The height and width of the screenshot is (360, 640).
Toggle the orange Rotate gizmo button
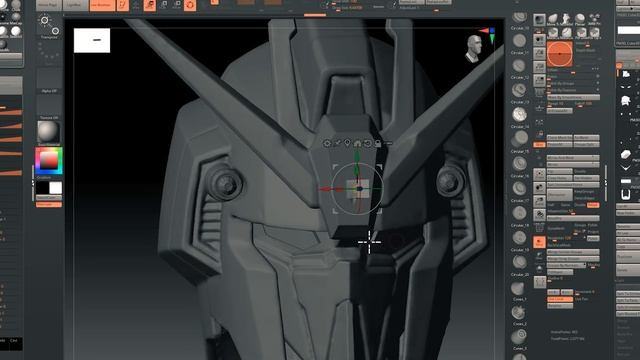pyautogui.click(x=190, y=5)
